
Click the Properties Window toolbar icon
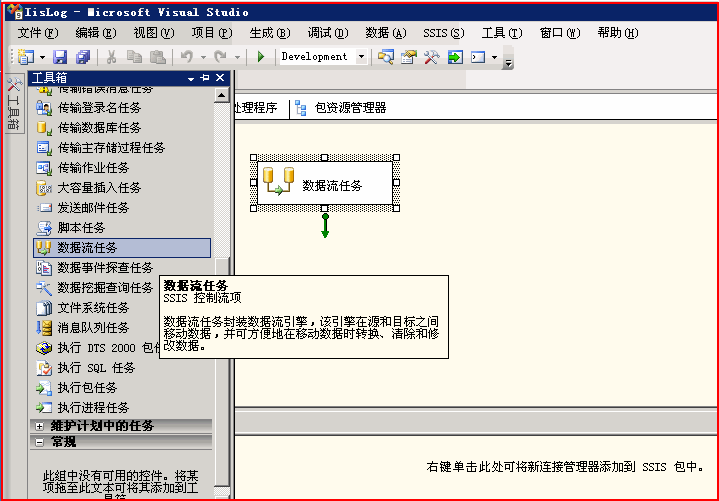[409, 57]
